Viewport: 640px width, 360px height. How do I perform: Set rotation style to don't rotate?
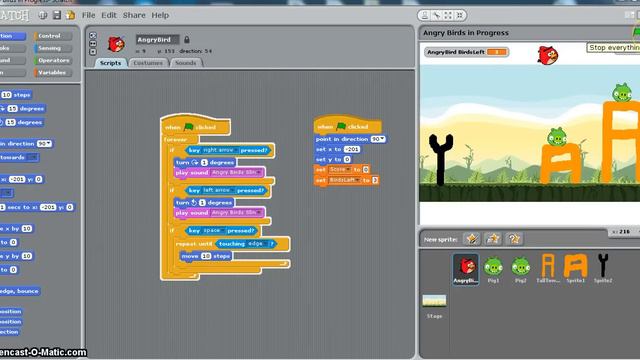click(x=93, y=52)
